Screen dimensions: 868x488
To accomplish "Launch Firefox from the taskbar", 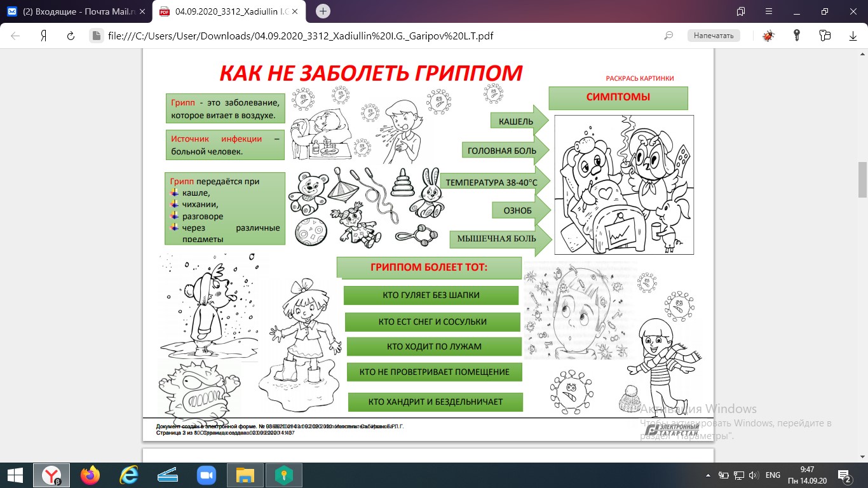I will (x=90, y=475).
